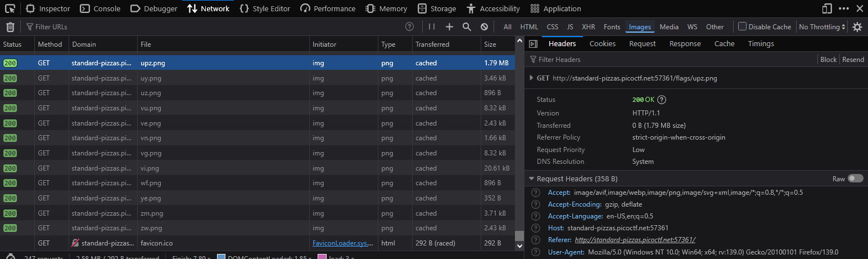Open network settings gear
The image size is (868, 259).
tap(857, 27)
